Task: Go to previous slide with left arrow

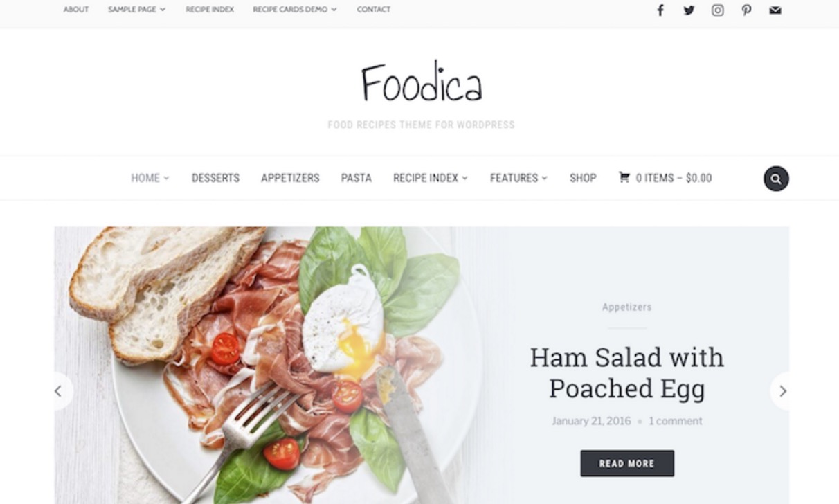Action: click(x=61, y=391)
